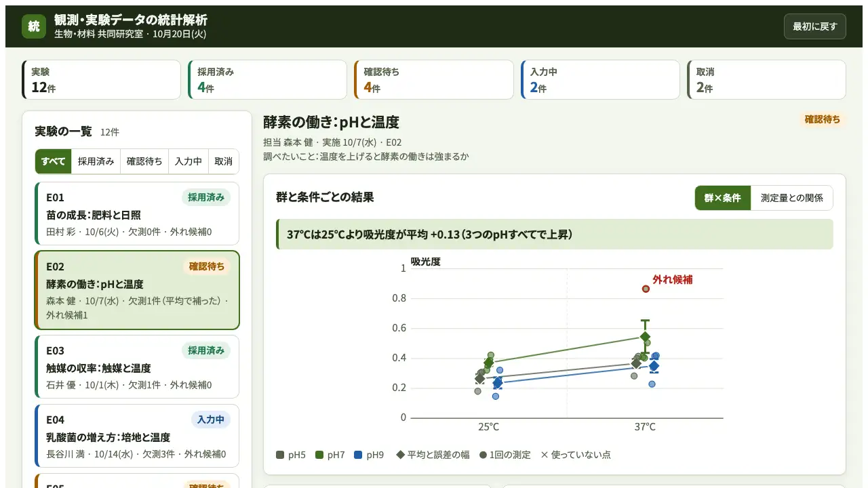Click the pH9 blue legend swatch

[x=358, y=455]
